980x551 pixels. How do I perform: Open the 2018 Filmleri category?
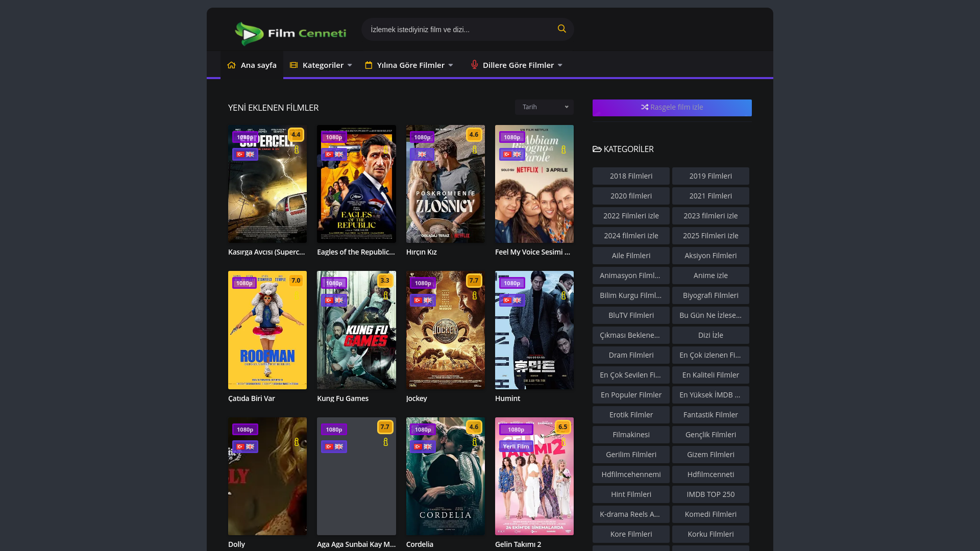pyautogui.click(x=631, y=176)
